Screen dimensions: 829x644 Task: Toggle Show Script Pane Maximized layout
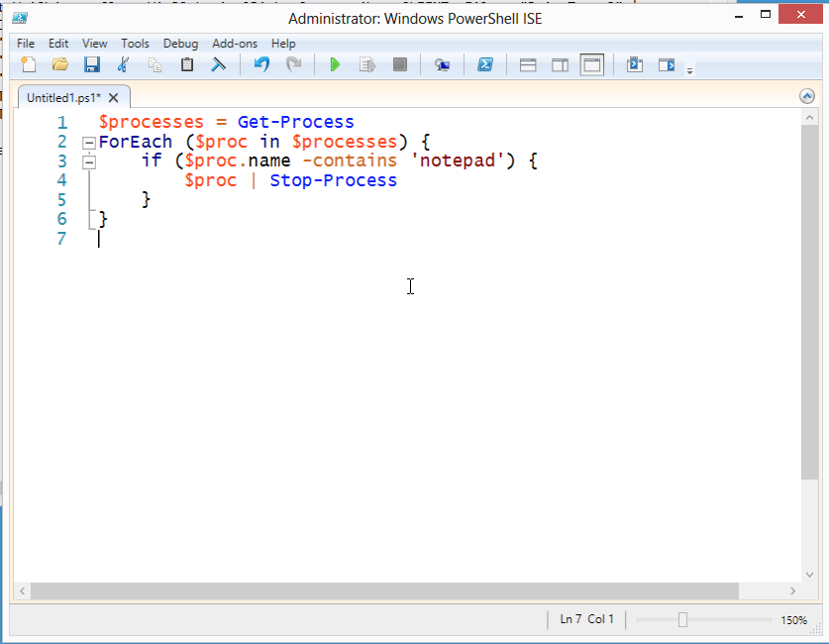tap(591, 65)
